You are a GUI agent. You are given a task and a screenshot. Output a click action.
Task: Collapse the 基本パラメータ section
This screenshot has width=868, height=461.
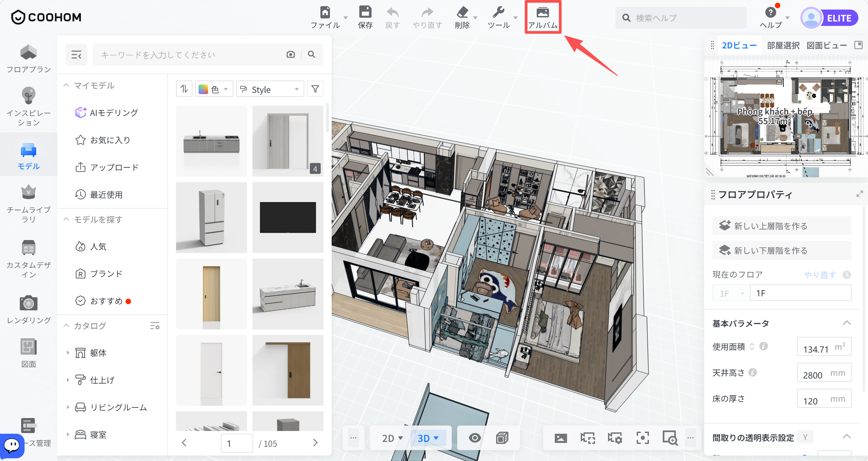tap(847, 323)
